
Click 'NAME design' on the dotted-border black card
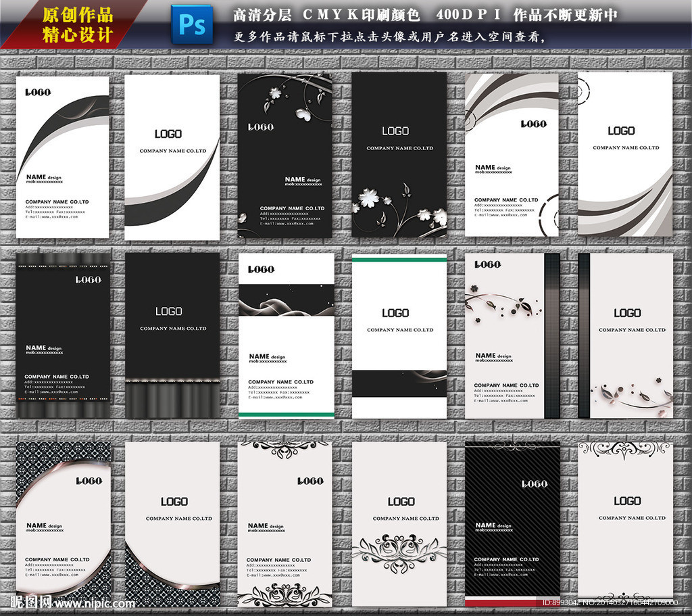44,348
